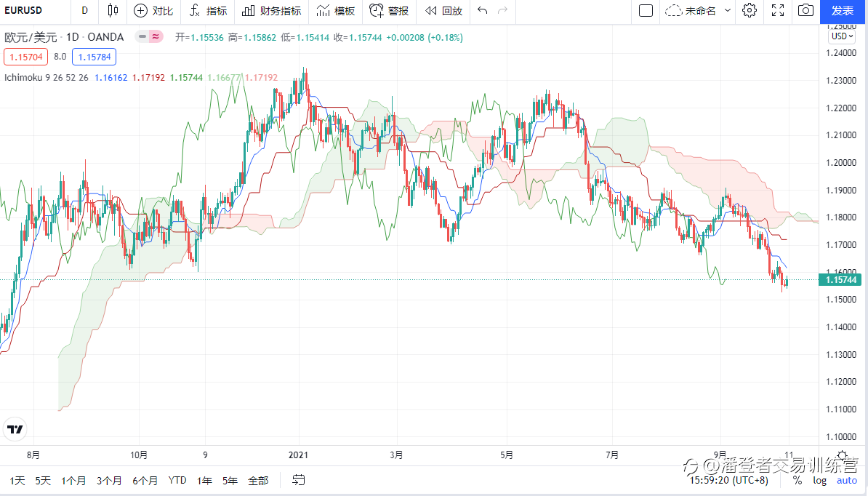Open the go-to-date calendar icon

[x=298, y=480]
